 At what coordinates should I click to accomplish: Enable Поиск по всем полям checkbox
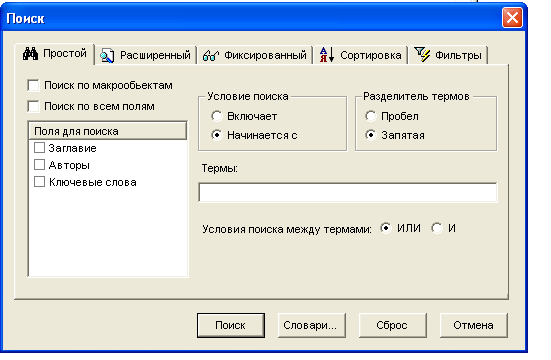pyautogui.click(x=33, y=106)
